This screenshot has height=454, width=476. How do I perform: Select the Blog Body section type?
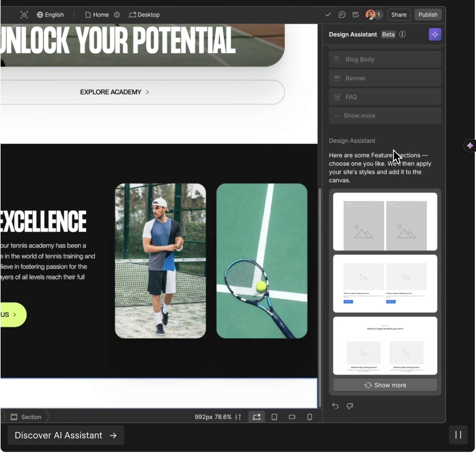(385, 60)
